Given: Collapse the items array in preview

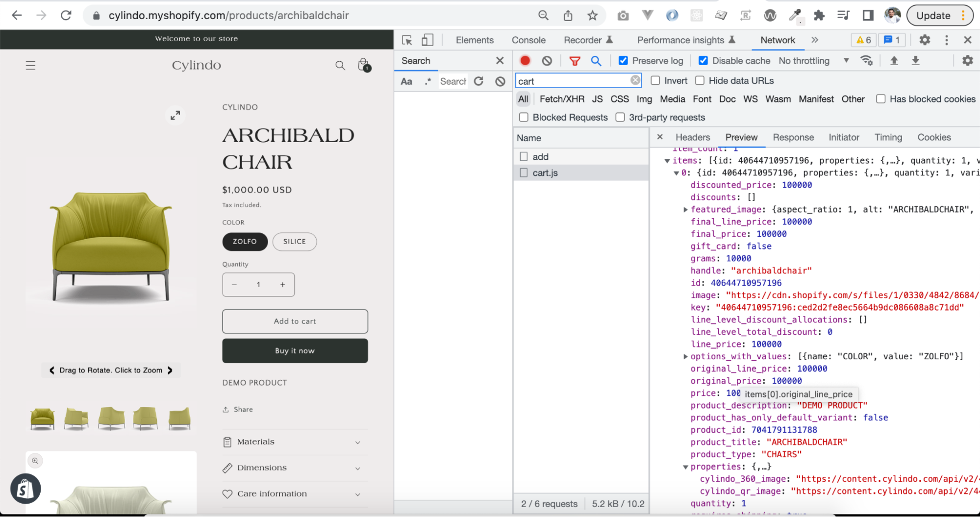Looking at the screenshot, I should (x=667, y=161).
